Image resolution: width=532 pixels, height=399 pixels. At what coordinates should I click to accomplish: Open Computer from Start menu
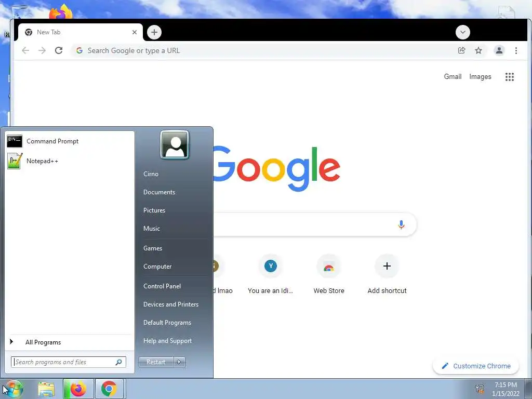pyautogui.click(x=157, y=267)
